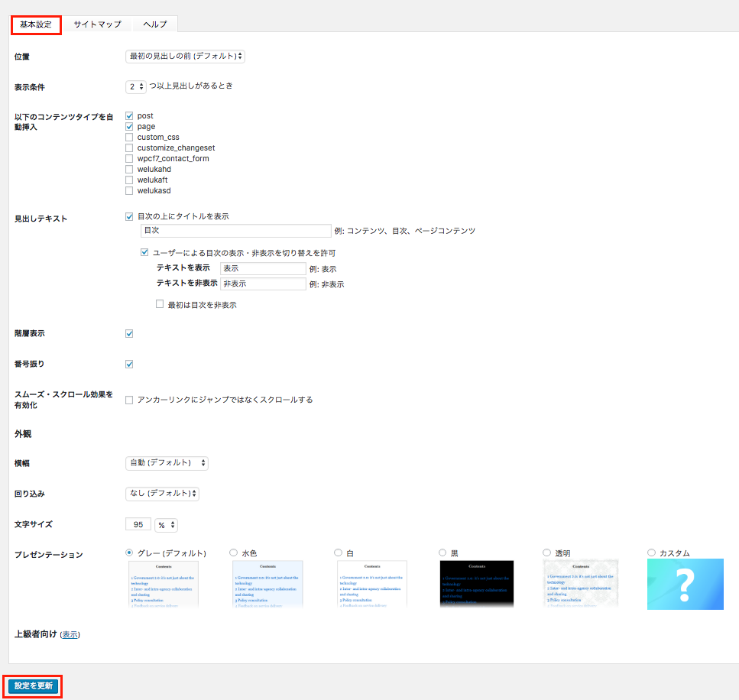
Task: Uncheck the post content type
Action: (x=129, y=116)
